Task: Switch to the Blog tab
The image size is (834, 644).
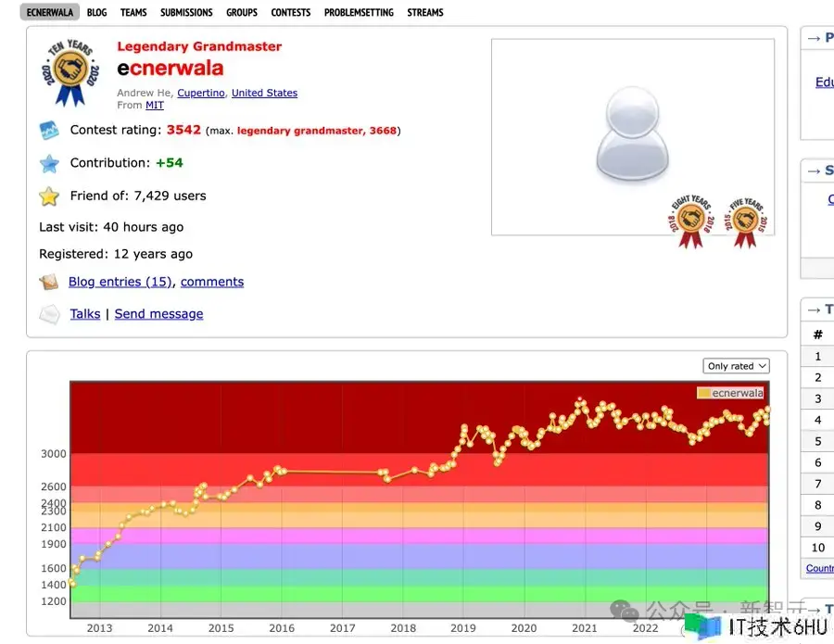Action: 96,12
